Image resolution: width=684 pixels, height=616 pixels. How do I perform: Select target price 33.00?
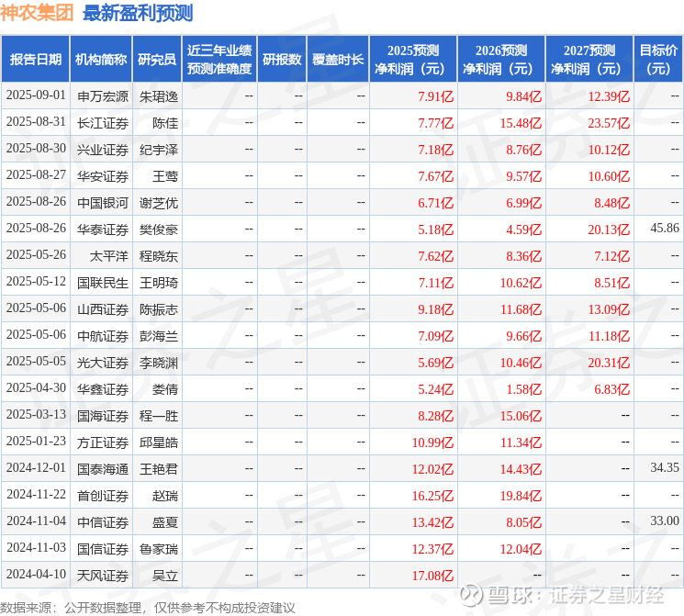pyautogui.click(x=665, y=521)
